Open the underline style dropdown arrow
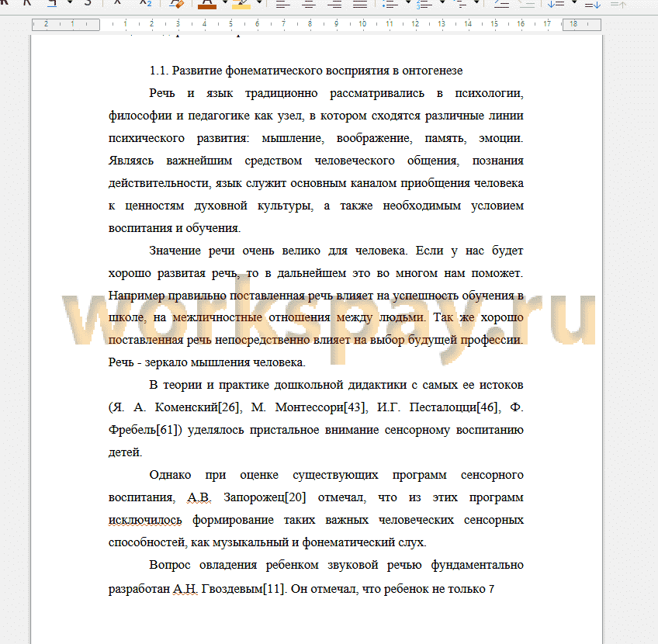The width and height of the screenshot is (658, 644). (x=70, y=3)
